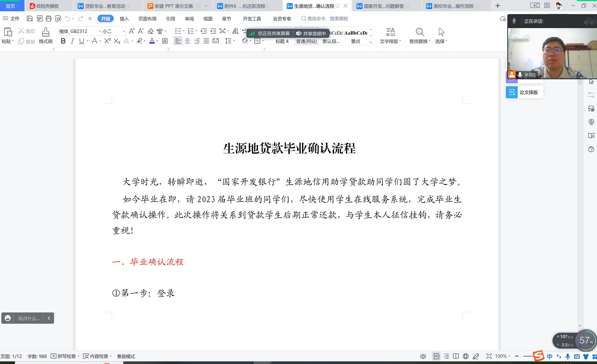Open the font name dropdown
597x364 pixels.
point(100,31)
